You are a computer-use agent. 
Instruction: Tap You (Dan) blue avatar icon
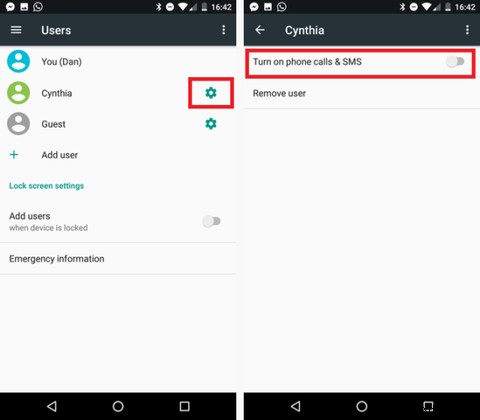(x=18, y=61)
